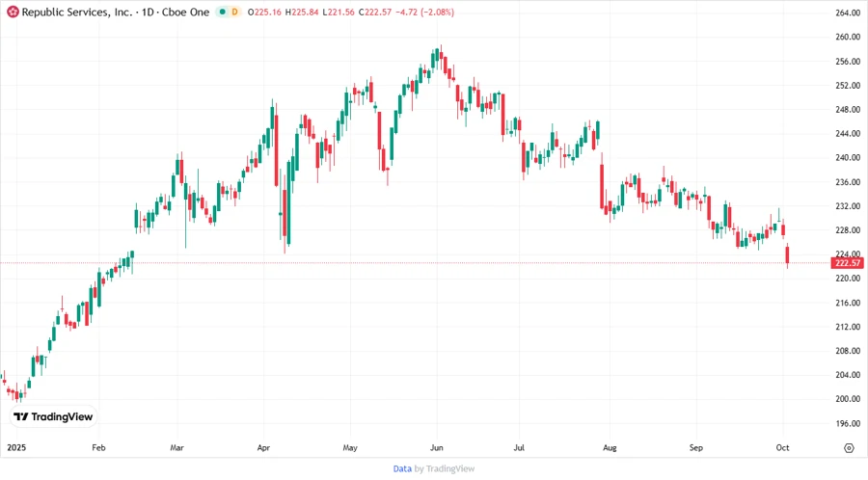Click the 'by TradingView' attribution text
Viewport: 868px width, 480px height.
click(445, 468)
